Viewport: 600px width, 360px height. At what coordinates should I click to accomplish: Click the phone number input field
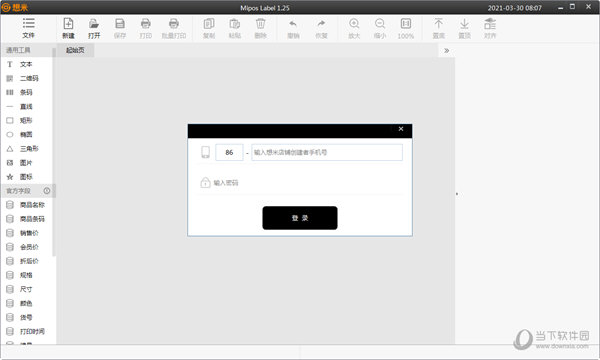327,152
